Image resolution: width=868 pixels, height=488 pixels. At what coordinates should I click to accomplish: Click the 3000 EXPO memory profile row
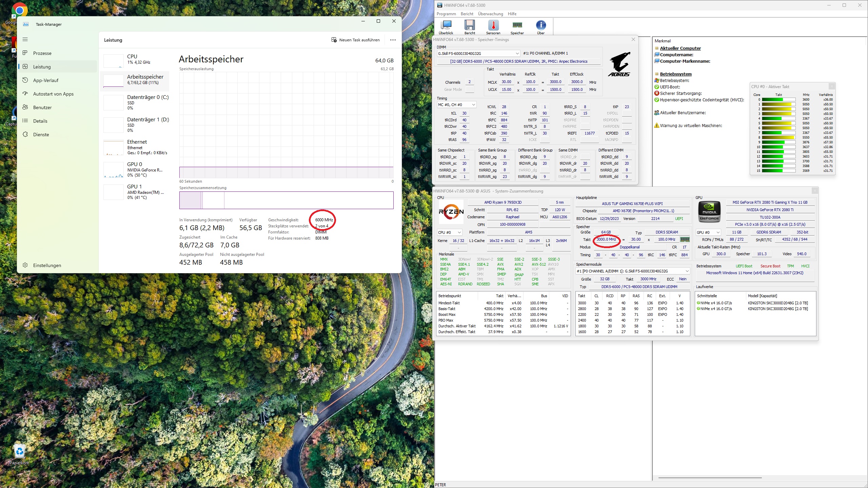click(x=632, y=303)
